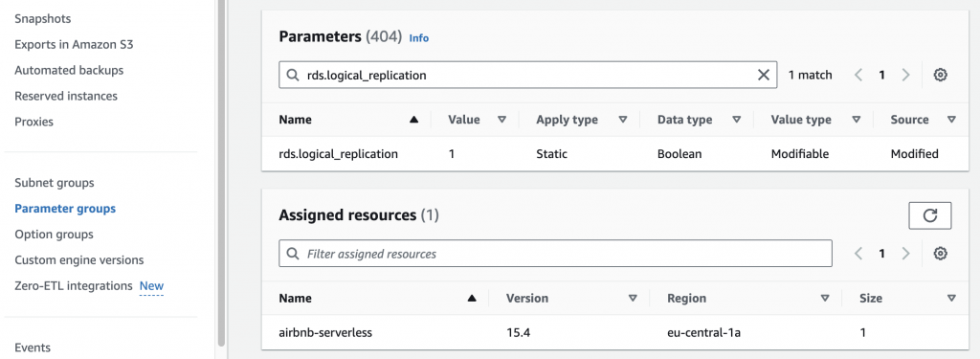Open the Value column sort dropdown

[501, 120]
